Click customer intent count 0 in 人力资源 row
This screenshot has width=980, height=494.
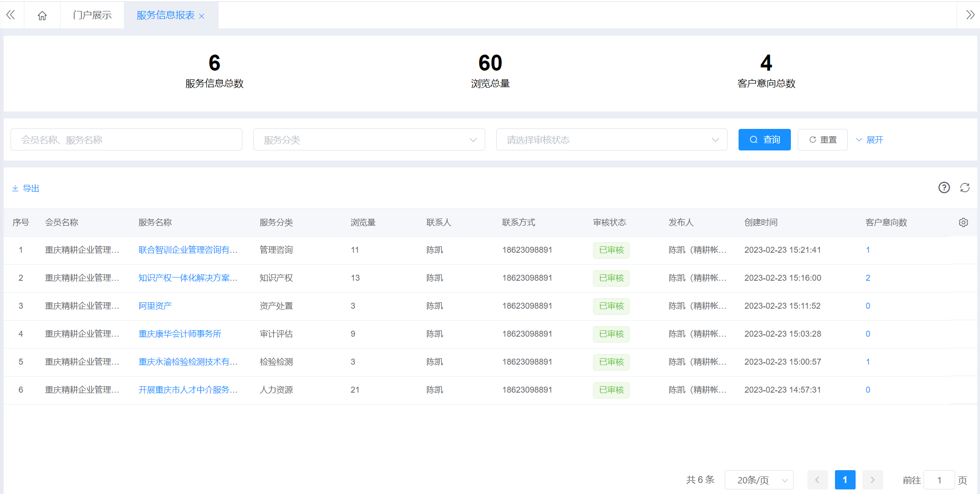click(x=868, y=390)
